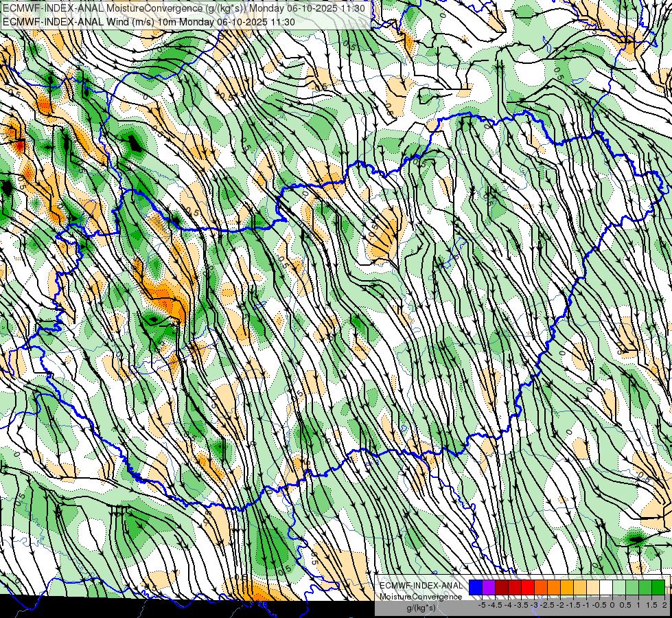
Task: Click the legend tick label -5
Action: [x=482, y=605]
